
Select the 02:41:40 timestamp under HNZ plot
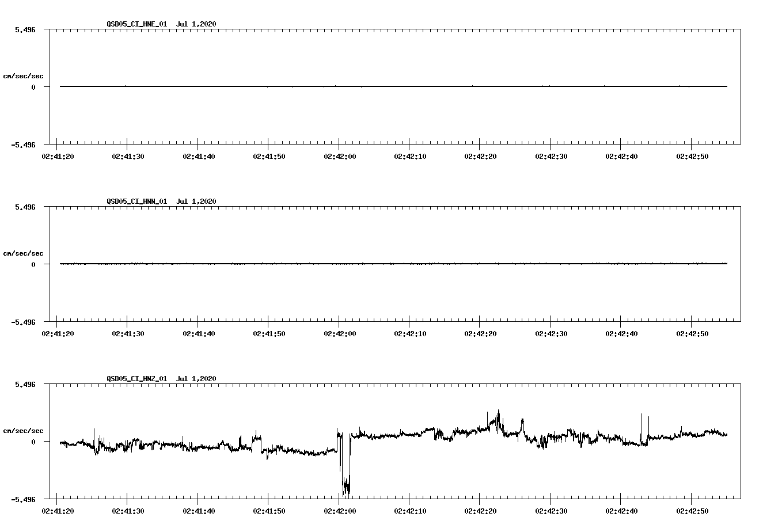click(x=199, y=511)
